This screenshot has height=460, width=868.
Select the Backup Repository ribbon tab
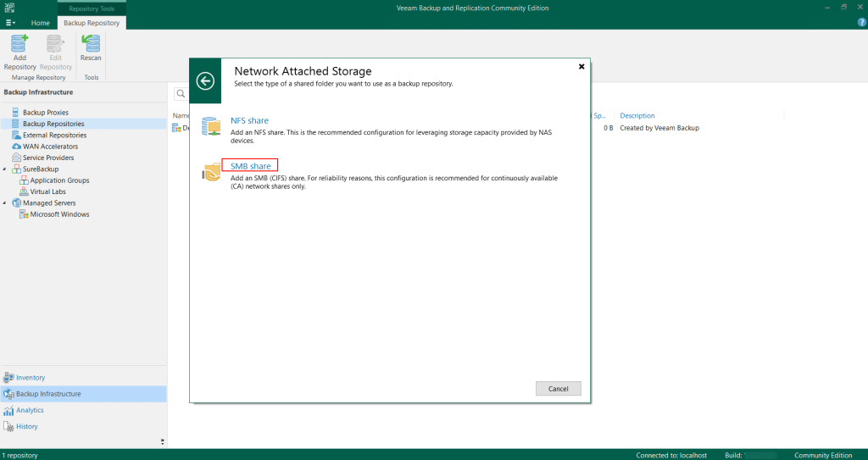point(92,23)
